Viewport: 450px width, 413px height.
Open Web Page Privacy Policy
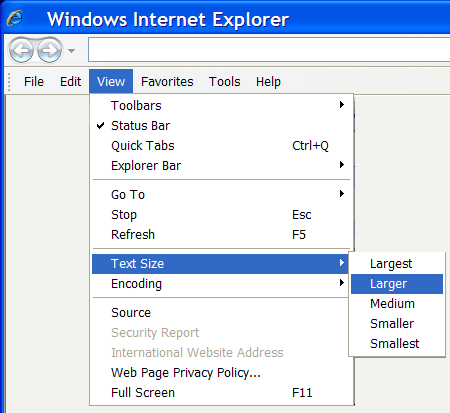click(x=221, y=373)
